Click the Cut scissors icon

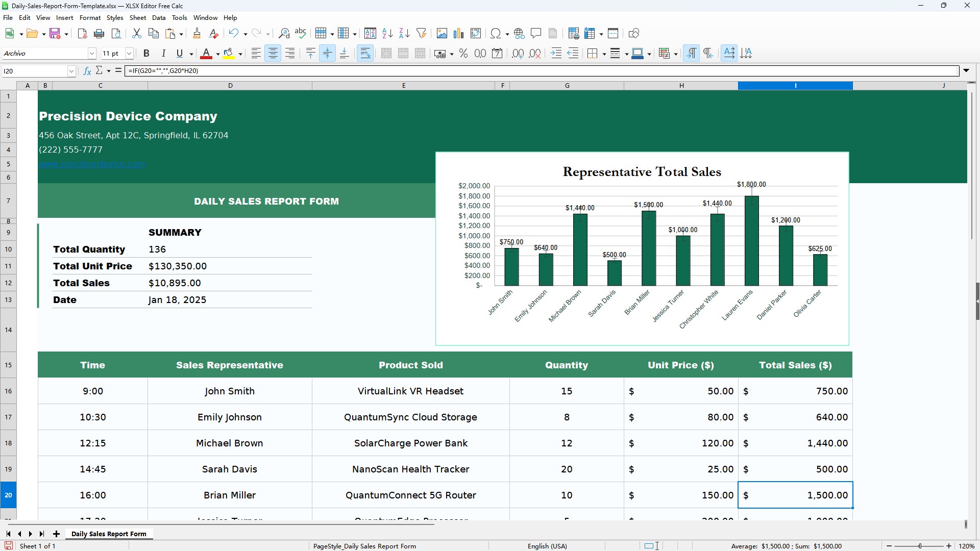tap(136, 34)
